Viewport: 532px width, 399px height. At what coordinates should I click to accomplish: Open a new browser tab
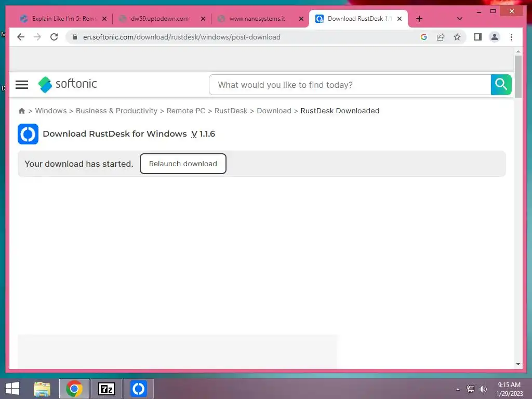419,19
